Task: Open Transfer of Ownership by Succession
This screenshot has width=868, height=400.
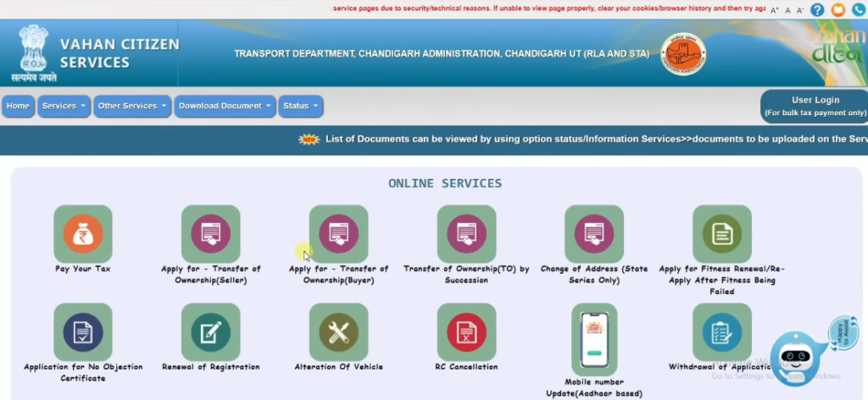Action: click(x=466, y=235)
